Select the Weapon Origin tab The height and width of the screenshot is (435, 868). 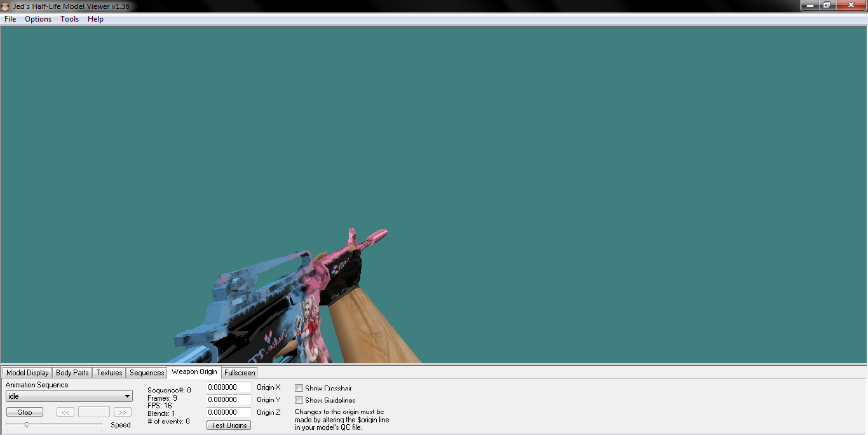pyautogui.click(x=194, y=371)
